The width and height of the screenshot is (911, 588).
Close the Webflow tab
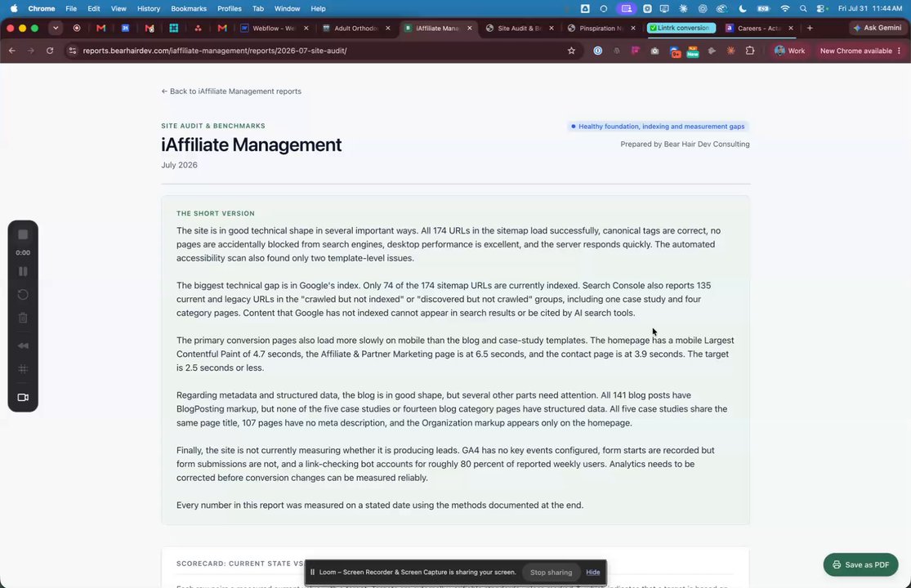pyautogui.click(x=306, y=28)
